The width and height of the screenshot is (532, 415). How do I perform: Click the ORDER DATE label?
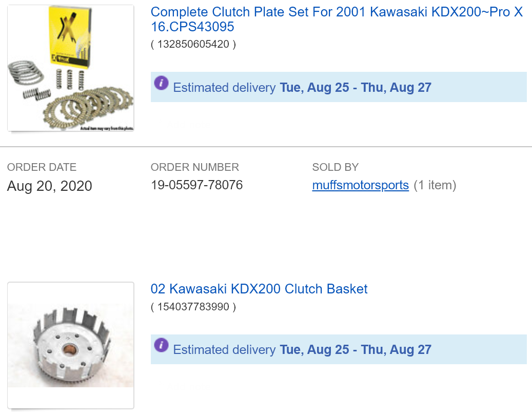pyautogui.click(x=42, y=167)
